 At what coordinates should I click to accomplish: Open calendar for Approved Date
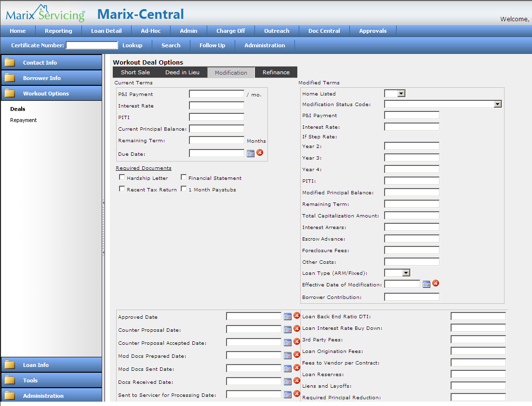click(287, 316)
